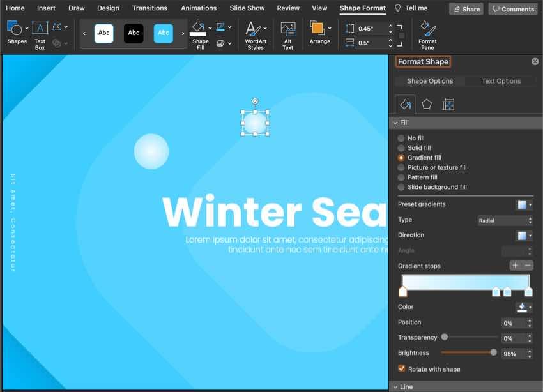Expand the Preset gradients dropdown
The height and width of the screenshot is (392, 543).
pos(524,205)
